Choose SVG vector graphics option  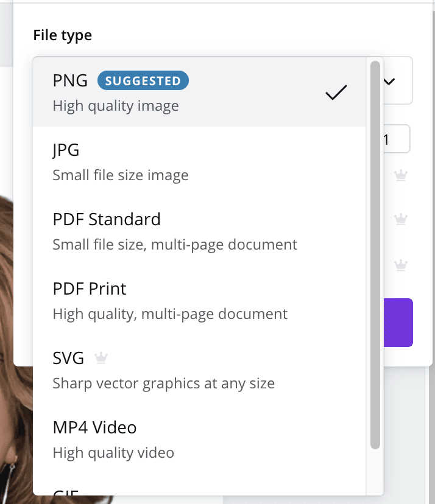[199, 369]
